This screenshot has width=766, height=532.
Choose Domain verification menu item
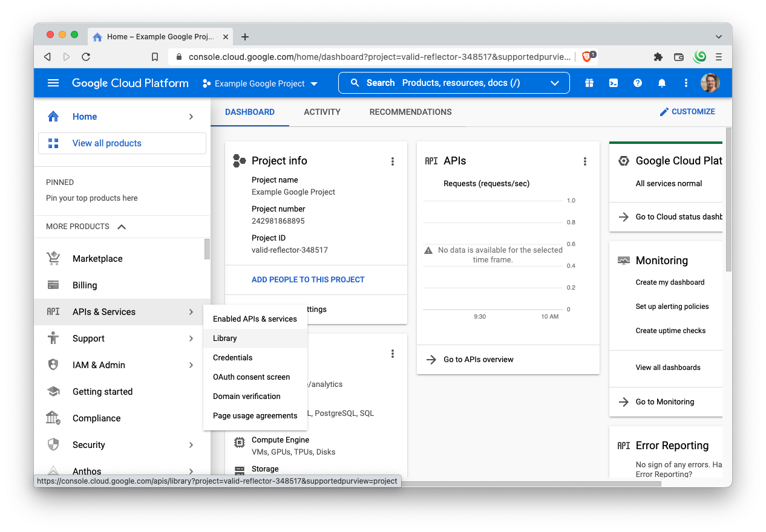click(x=255, y=396)
